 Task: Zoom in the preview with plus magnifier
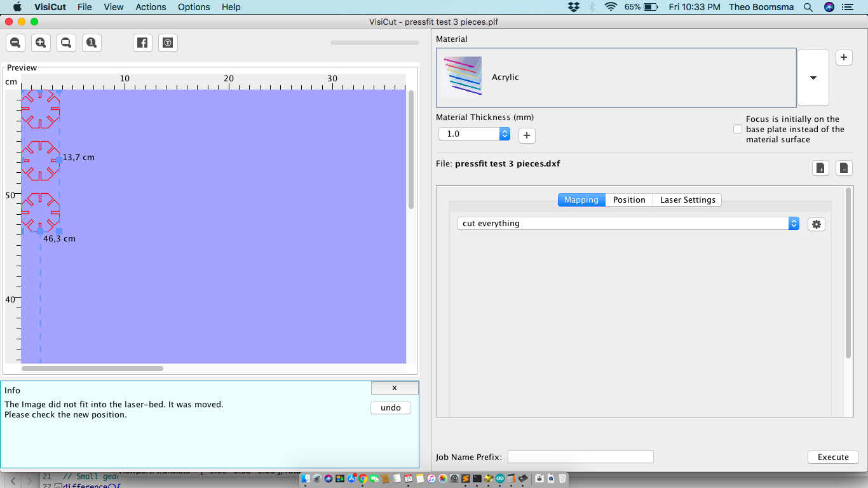[41, 43]
